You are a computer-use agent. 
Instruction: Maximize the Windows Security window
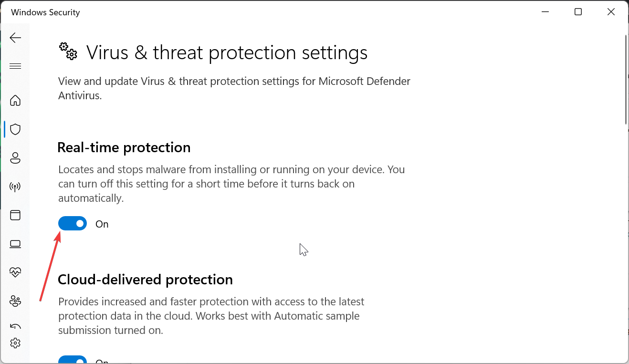pos(578,12)
